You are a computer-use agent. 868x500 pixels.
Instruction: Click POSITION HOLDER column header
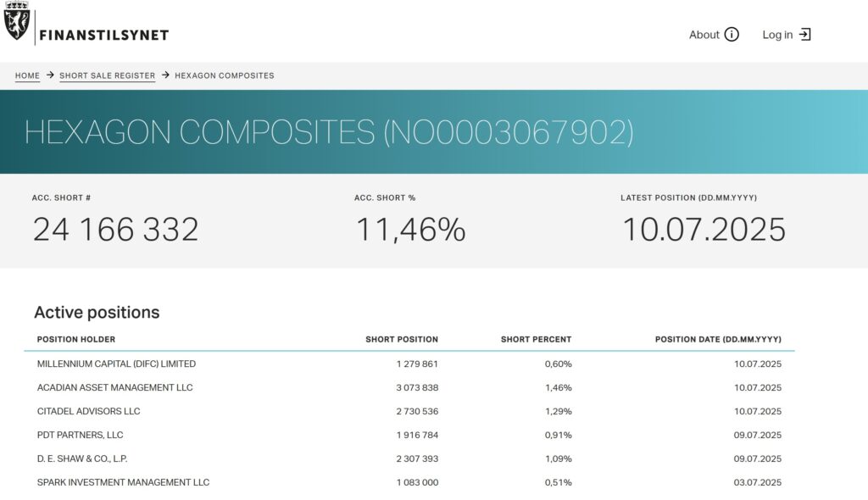(76, 340)
